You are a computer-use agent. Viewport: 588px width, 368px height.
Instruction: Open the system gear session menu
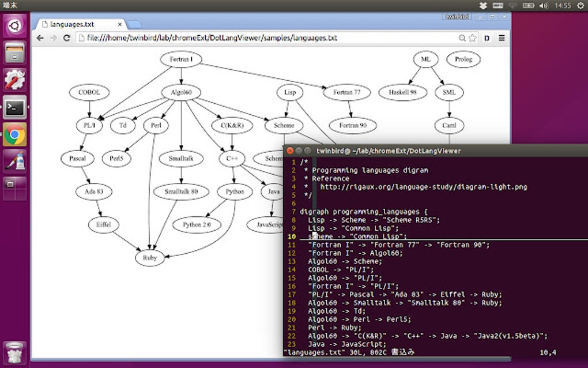580,6
